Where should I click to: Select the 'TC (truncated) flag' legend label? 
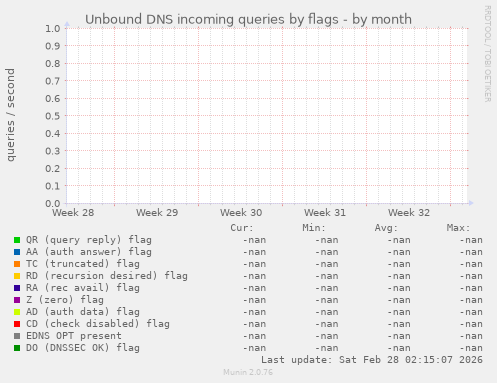pyautogui.click(x=83, y=264)
